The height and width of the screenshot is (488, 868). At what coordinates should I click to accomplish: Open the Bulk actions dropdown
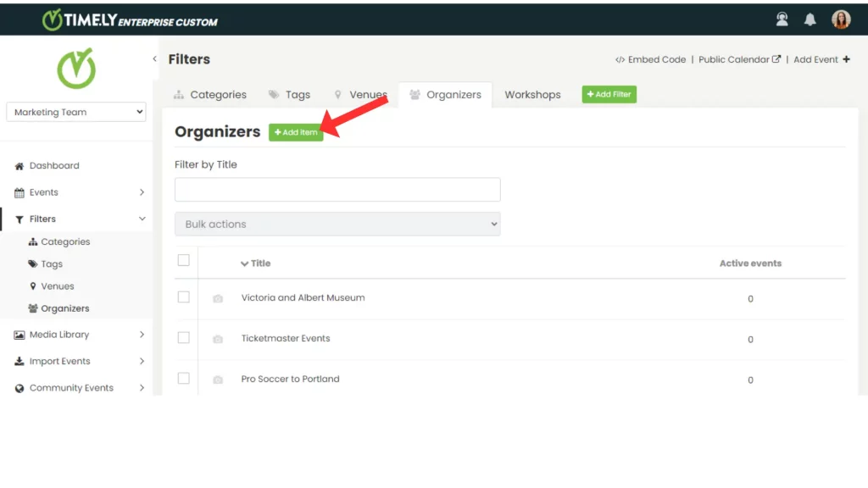click(337, 224)
